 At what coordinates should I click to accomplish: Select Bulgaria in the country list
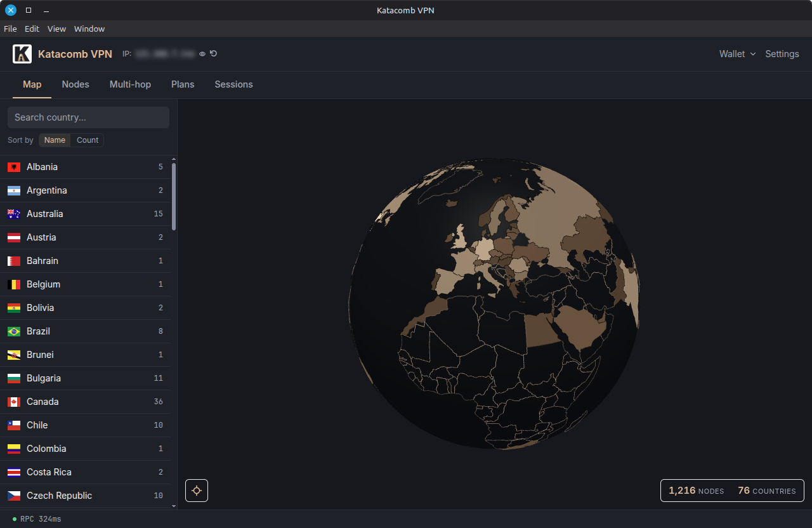86,378
